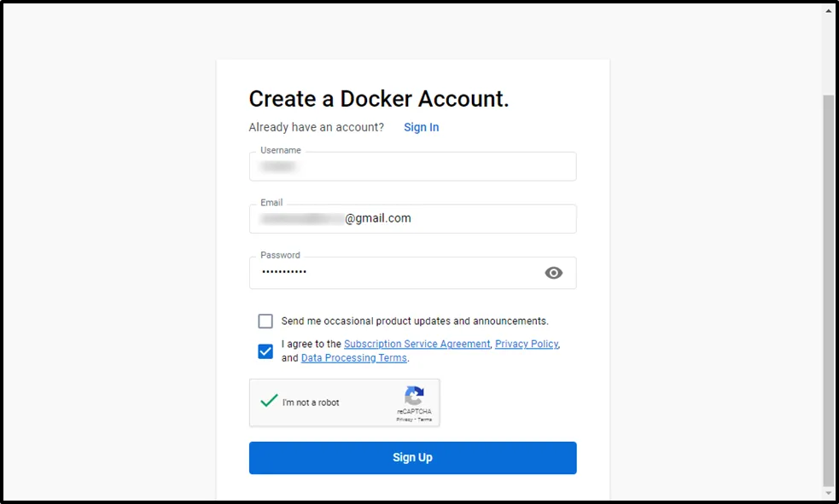Click the scrollbar down arrow
Viewport: 839px width, 504px height.
tap(828, 493)
